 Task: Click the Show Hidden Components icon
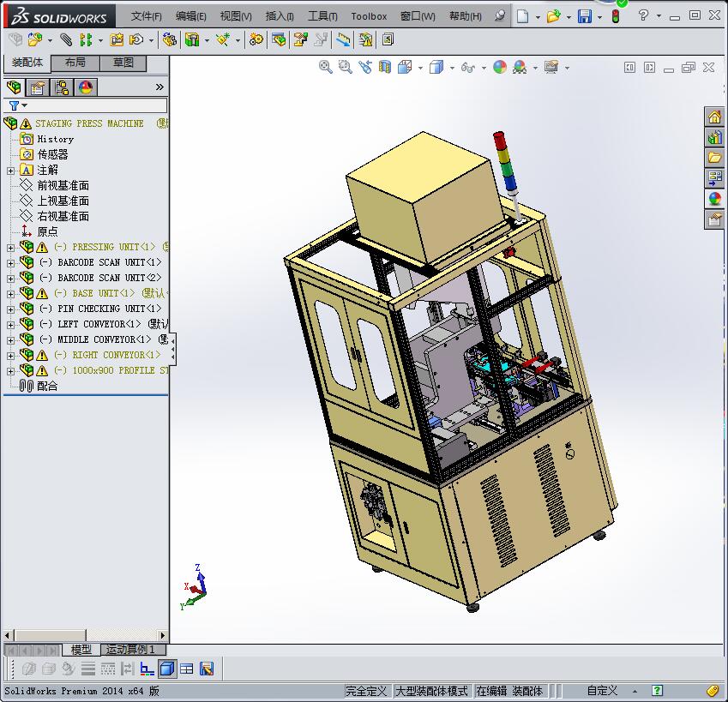pyautogui.click(x=170, y=40)
